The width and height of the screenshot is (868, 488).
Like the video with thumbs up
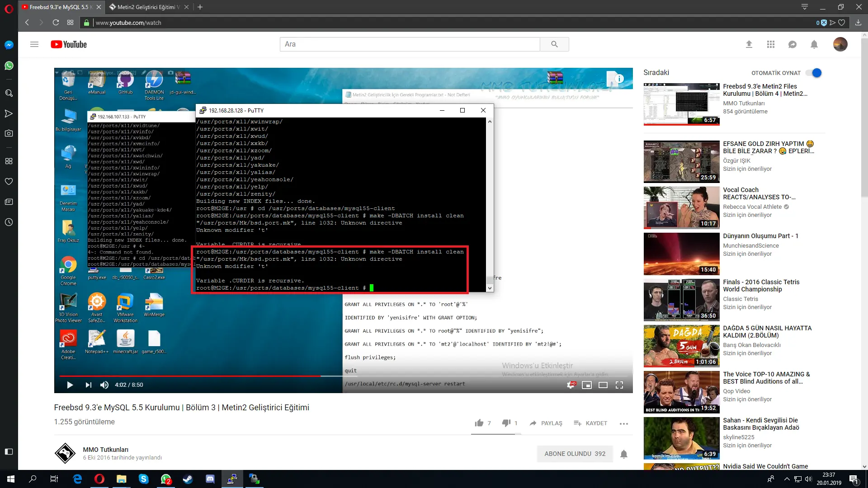(x=479, y=423)
